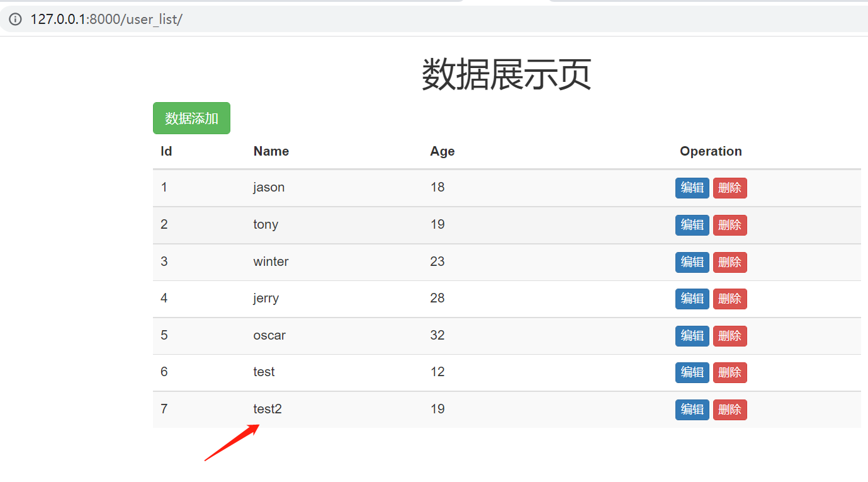Click 编辑 button for jason
This screenshot has width=868, height=482.
click(692, 188)
